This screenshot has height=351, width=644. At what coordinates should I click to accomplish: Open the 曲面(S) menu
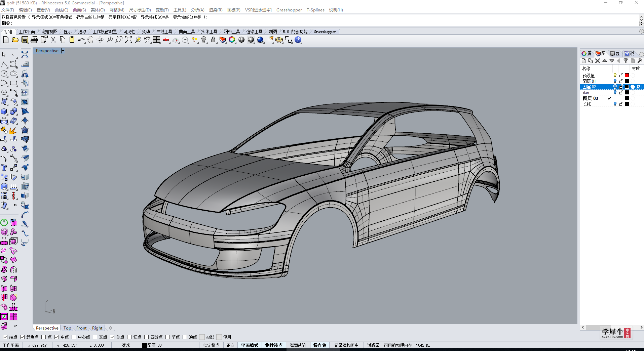(79, 10)
